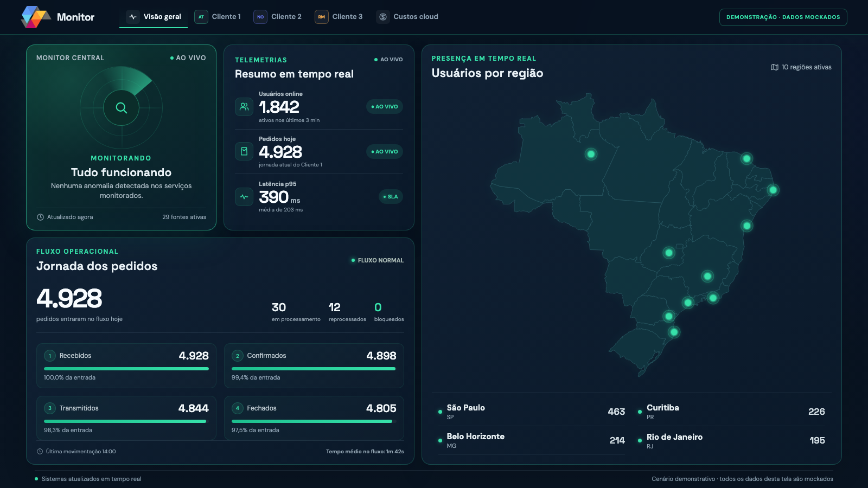Viewport: 868px width, 488px height.
Task: Click the clock icon beside Última movimentação
Action: click(40, 452)
